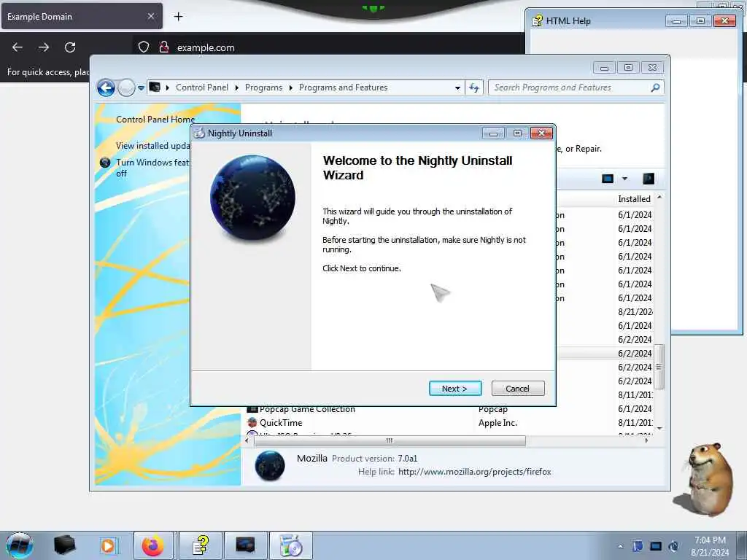Viewport: 747px width, 560px height.
Task: Click tracking protection shield icon
Action: point(144,47)
